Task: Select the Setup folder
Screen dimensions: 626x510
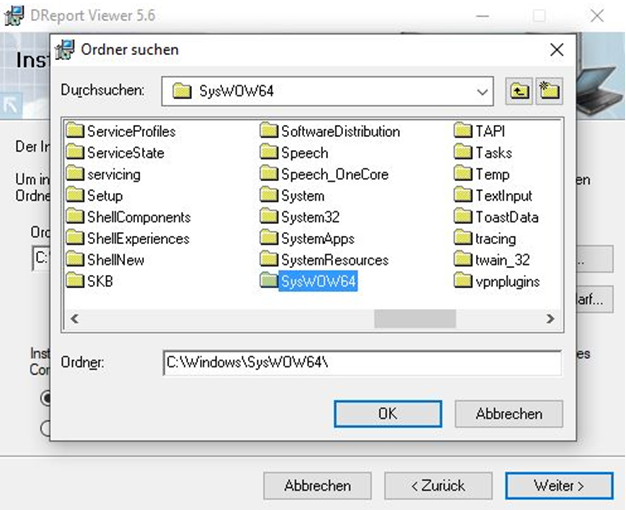Action: coord(95,195)
